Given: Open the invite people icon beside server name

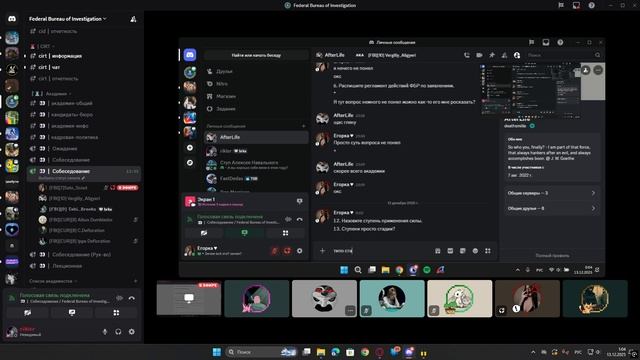Looking at the screenshot, I should tap(133, 19).
